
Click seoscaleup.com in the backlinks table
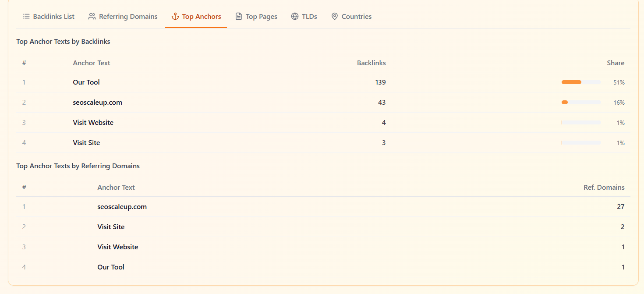coord(97,102)
